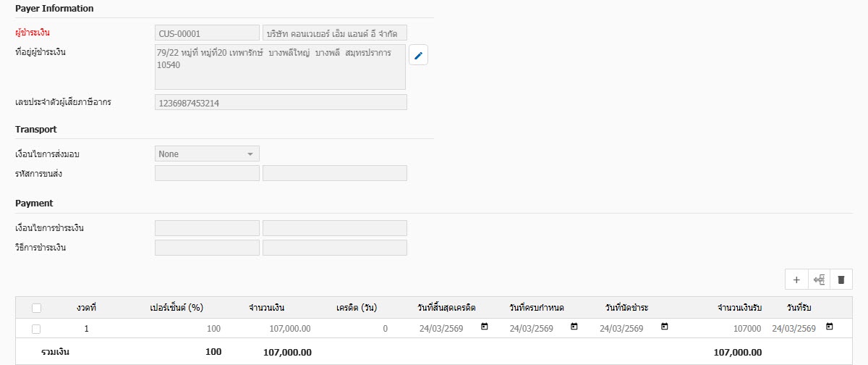868x365 pixels.
Task: Open calendar for credit end date (วันที่สิ้นสุดเครดิต)
Action: point(485,327)
